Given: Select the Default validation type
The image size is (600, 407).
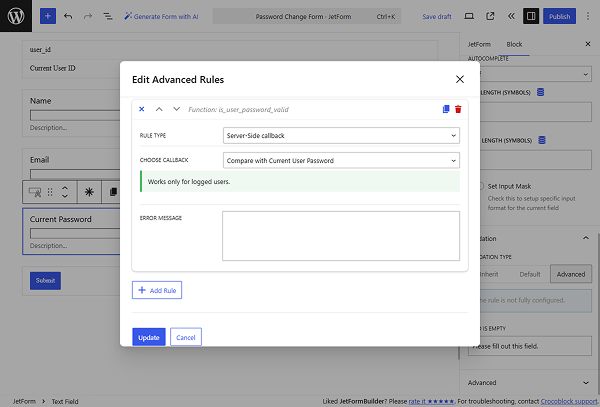Looking at the screenshot, I should (x=530, y=274).
